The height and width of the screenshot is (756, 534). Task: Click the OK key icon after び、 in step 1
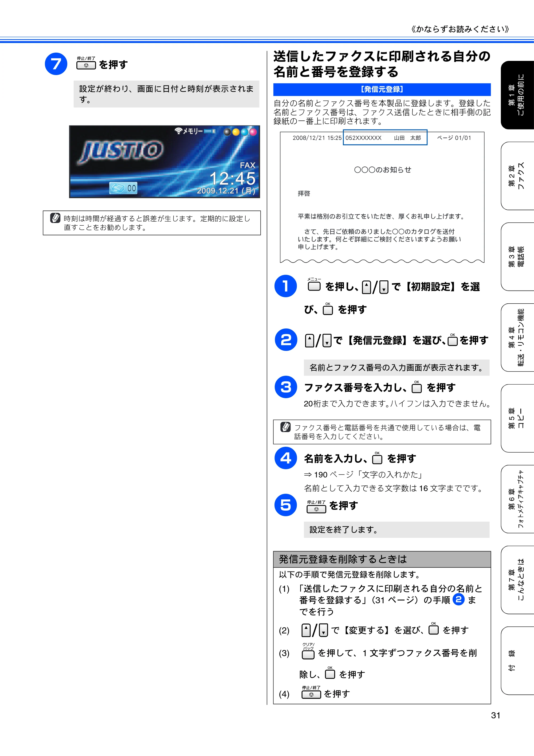coord(328,309)
